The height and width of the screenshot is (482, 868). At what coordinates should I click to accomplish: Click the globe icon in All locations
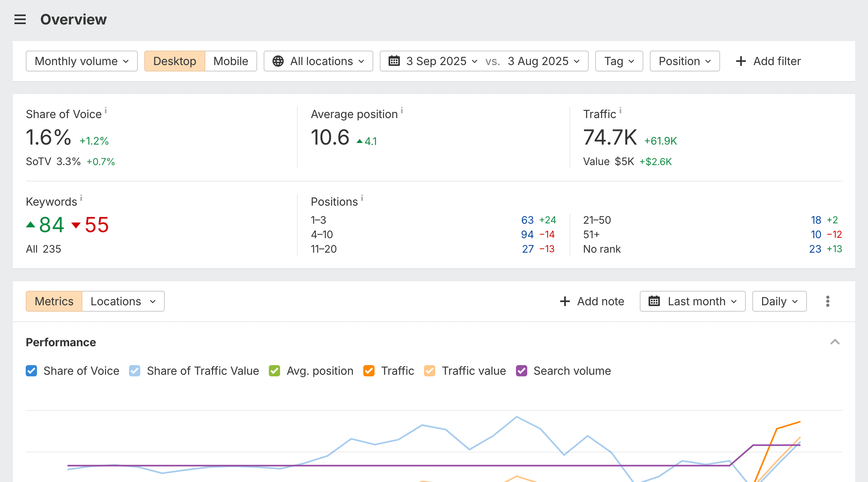[x=278, y=61]
